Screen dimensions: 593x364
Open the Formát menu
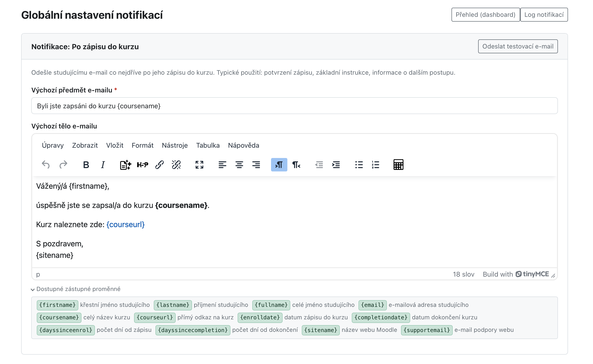tap(142, 146)
